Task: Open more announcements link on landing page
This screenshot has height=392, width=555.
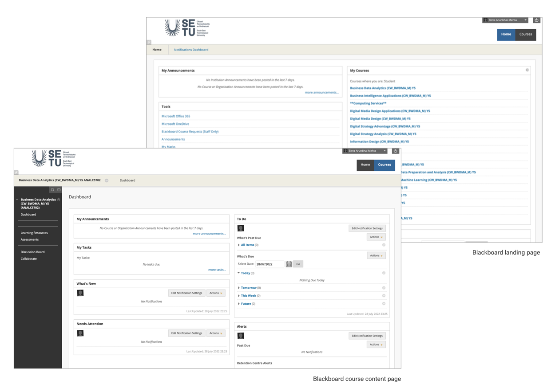Action: pyautogui.click(x=321, y=93)
